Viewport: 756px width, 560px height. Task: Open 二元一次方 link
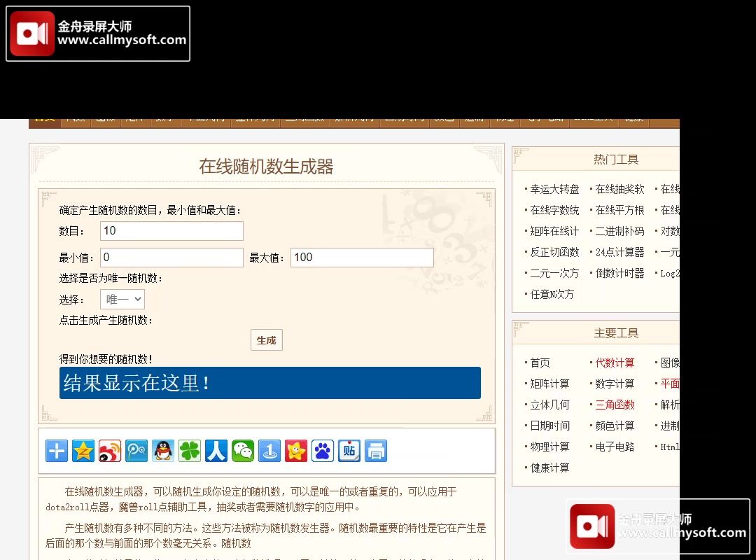pyautogui.click(x=554, y=273)
